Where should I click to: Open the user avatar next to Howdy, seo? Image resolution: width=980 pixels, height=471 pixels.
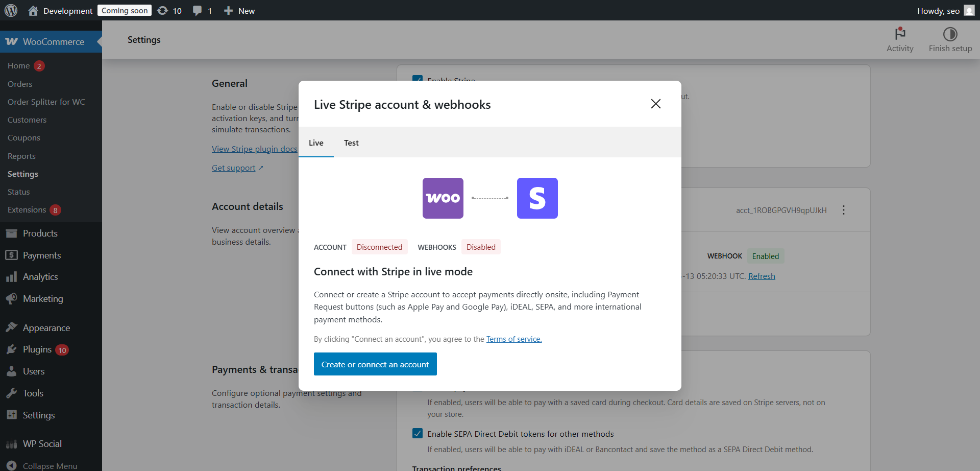pos(969,11)
